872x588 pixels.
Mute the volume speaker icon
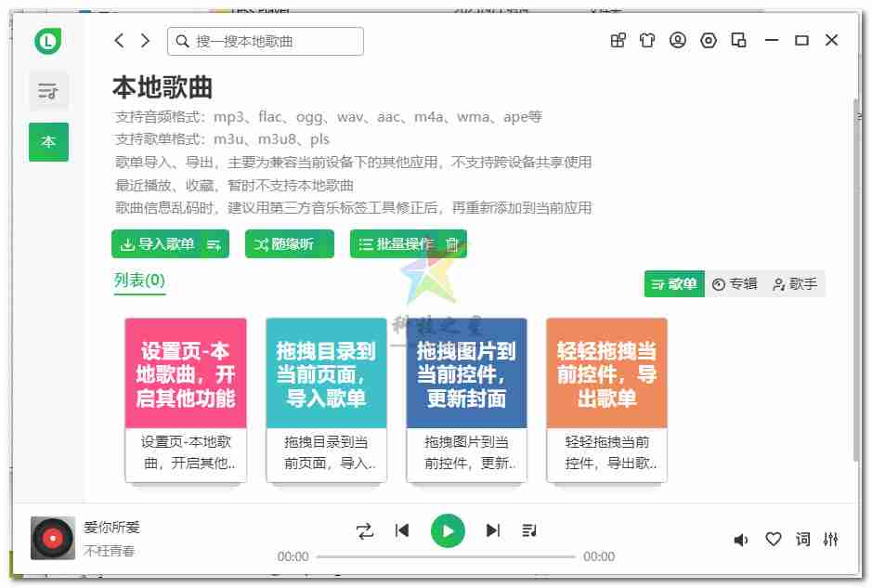[x=741, y=540]
